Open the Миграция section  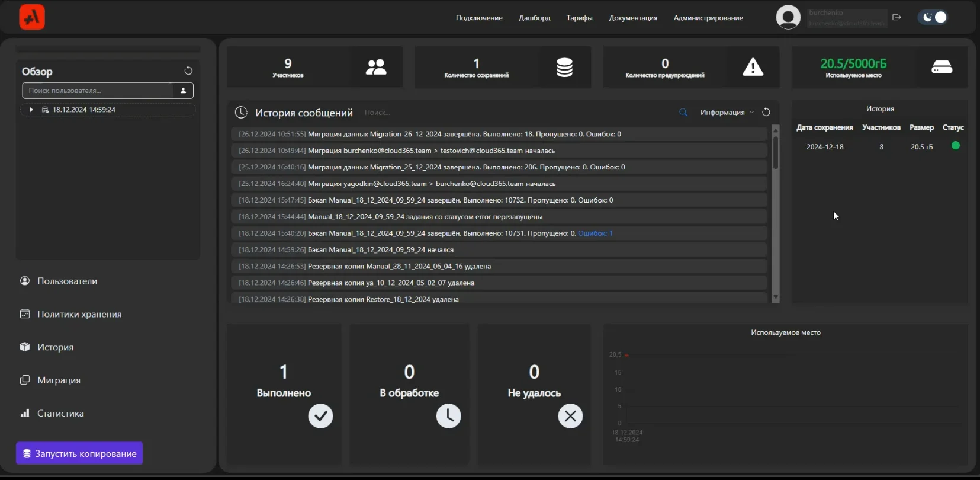click(59, 380)
